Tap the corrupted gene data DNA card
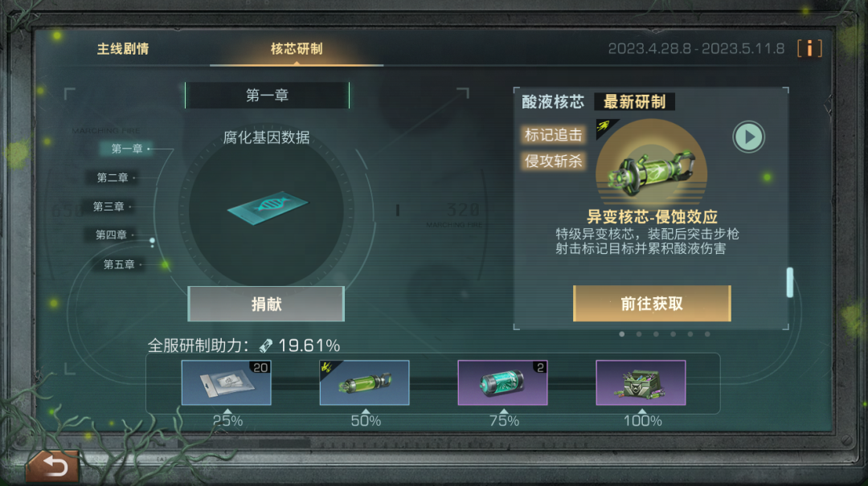Screen dimensions: 868x486 [268, 207]
